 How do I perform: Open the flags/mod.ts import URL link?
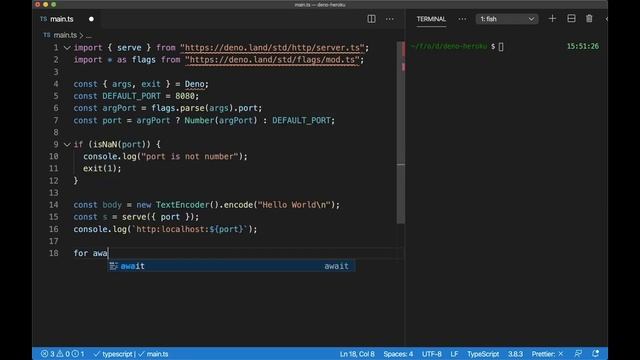tap(272, 60)
